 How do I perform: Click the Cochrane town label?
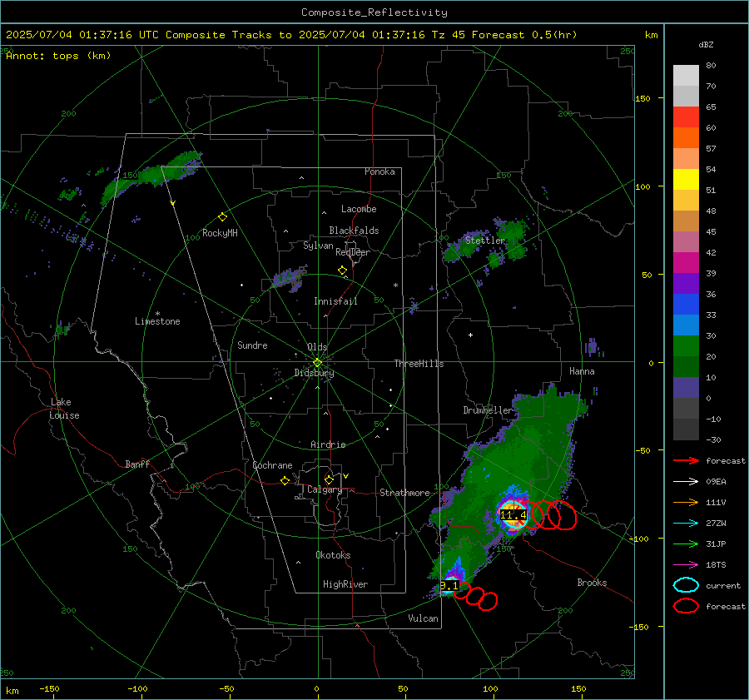[272, 465]
